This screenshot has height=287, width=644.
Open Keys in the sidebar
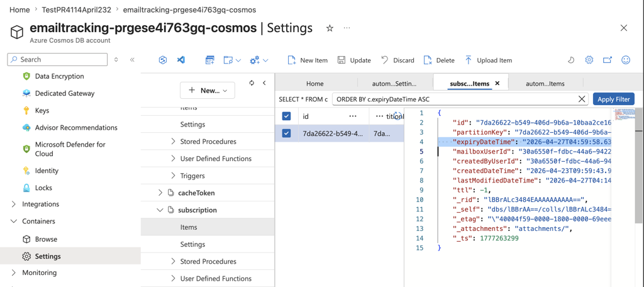(36, 111)
